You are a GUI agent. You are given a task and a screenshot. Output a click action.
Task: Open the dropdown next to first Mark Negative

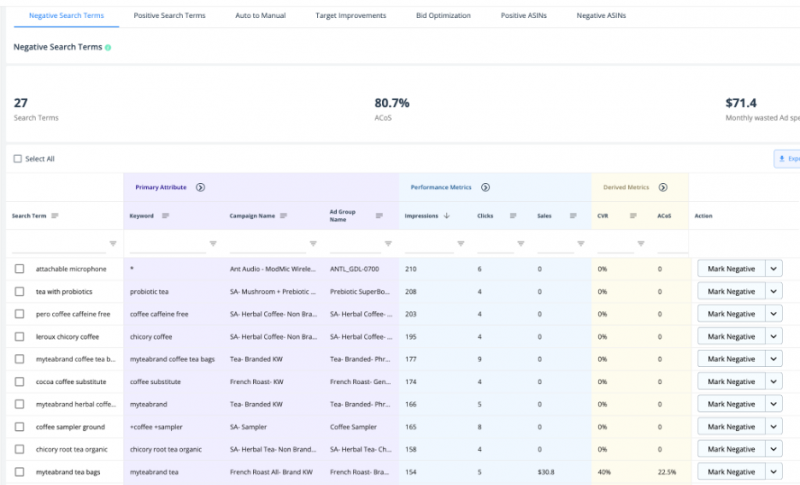(x=774, y=268)
